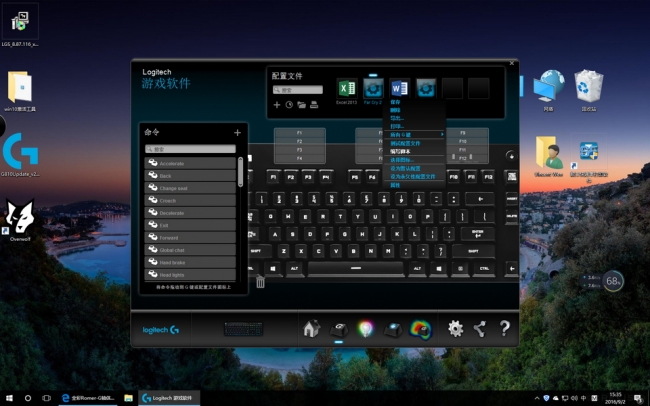Open the G810Update desktop icon

[20, 154]
